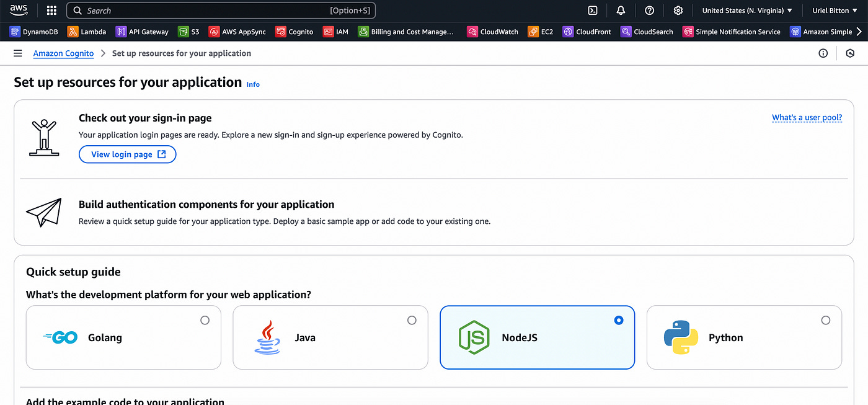
Task: Click the NodeJS platform card label
Action: [520, 337]
